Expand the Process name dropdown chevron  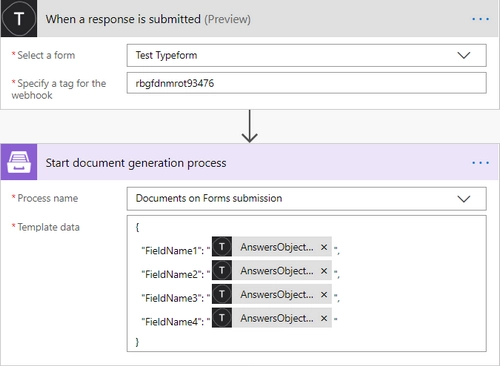click(464, 199)
